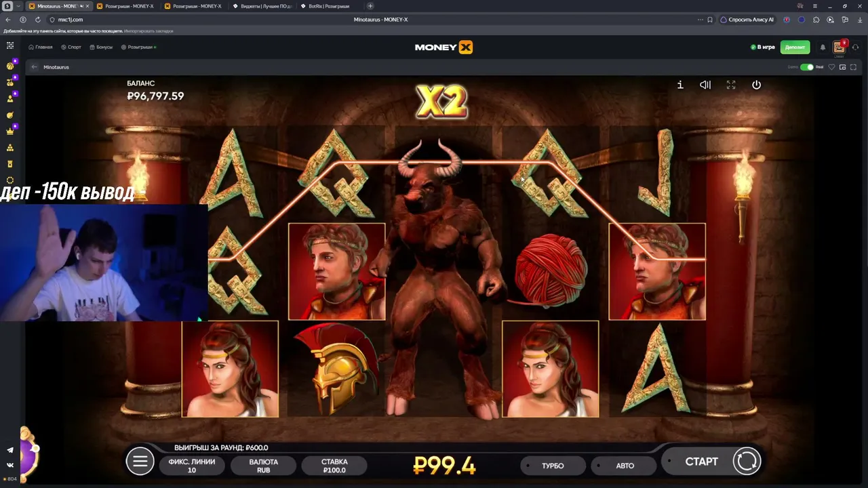Viewport: 868px width, 488px height.
Task: Click the green Депозит button
Action: pyautogui.click(x=795, y=47)
